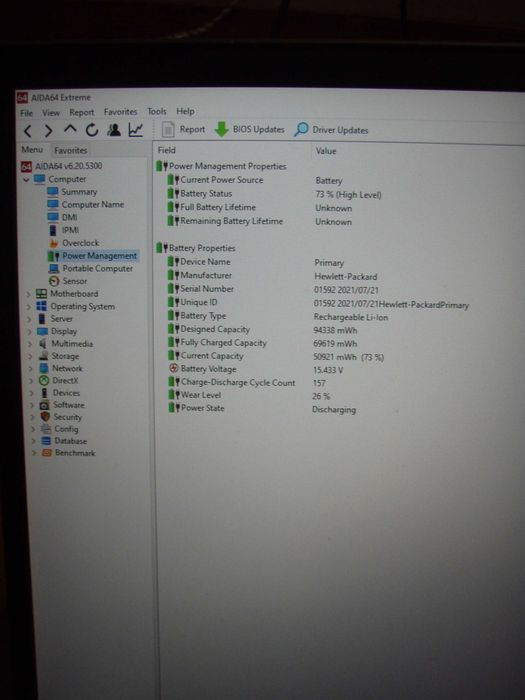Select Computer Name in the tree
This screenshot has width=525, height=700.
pyautogui.click(x=86, y=204)
